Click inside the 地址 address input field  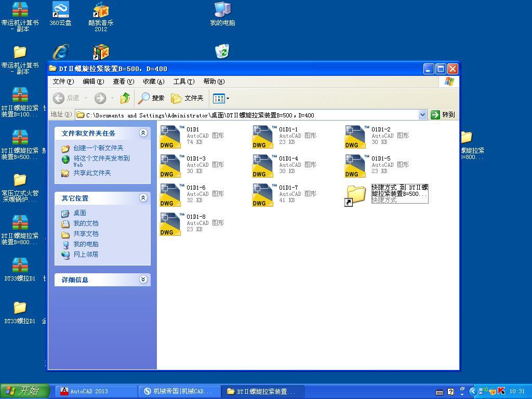[234, 114]
